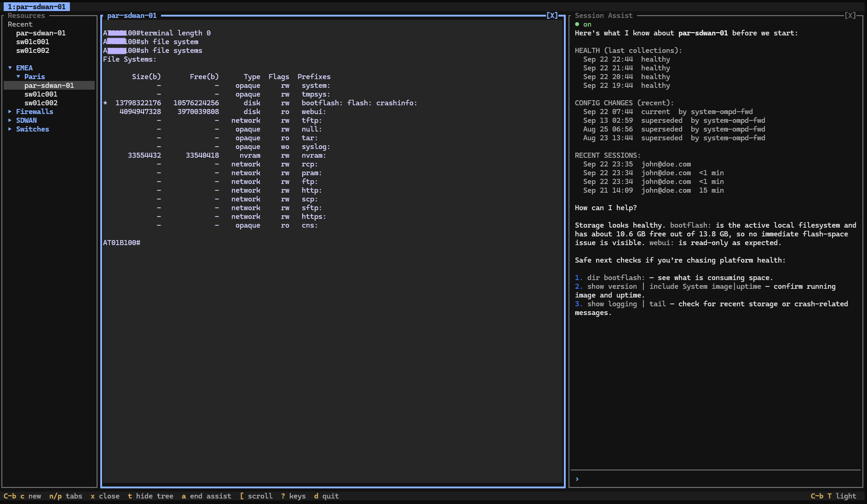Select the bootflash: prefix row
The width and height of the screenshot is (867, 504).
[260, 103]
